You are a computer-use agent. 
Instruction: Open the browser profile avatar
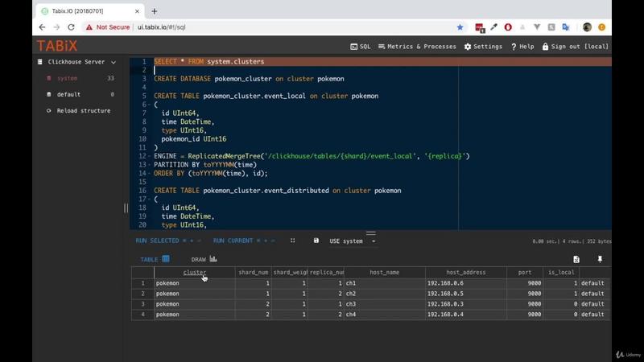587,27
